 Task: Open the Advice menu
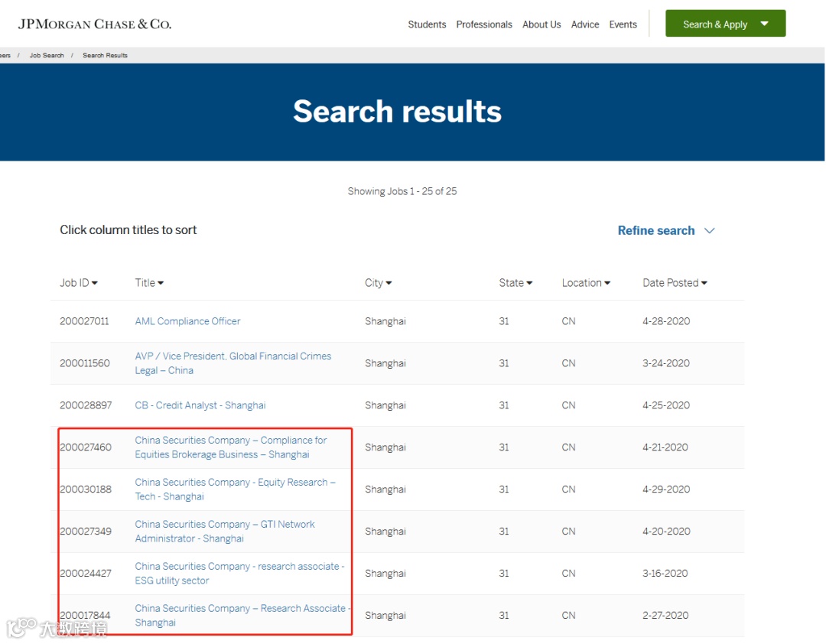coord(585,24)
